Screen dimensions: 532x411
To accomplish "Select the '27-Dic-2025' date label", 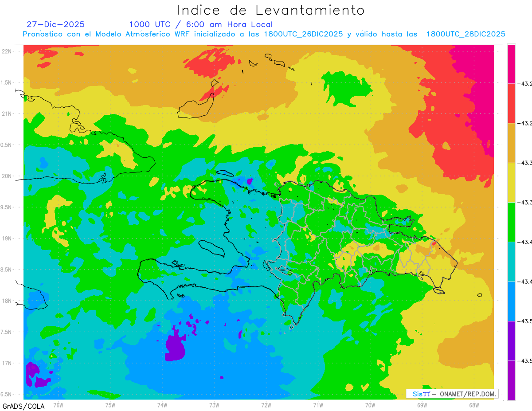I will pyautogui.click(x=56, y=24).
